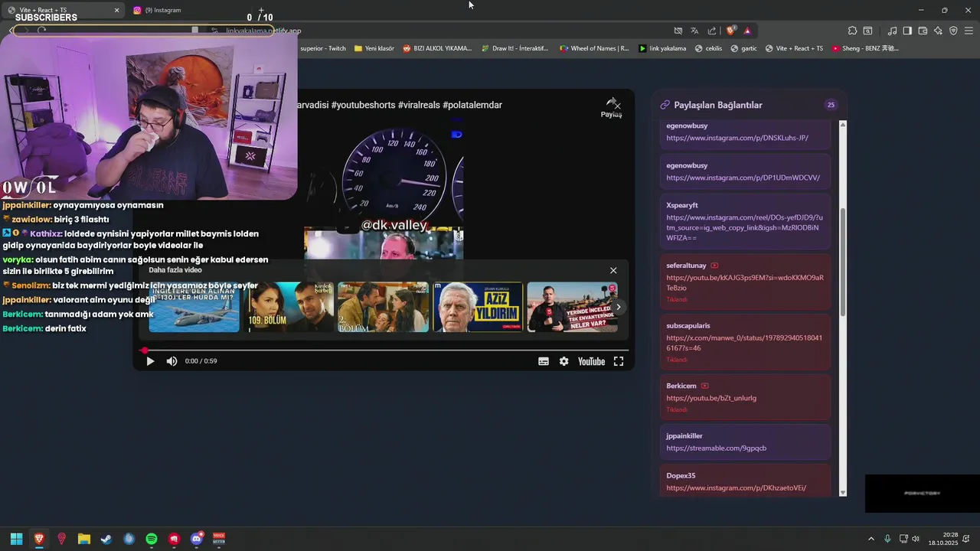Open the 'Yeni klasör' bookmark folder
The width and height of the screenshot is (980, 551).
point(374,48)
